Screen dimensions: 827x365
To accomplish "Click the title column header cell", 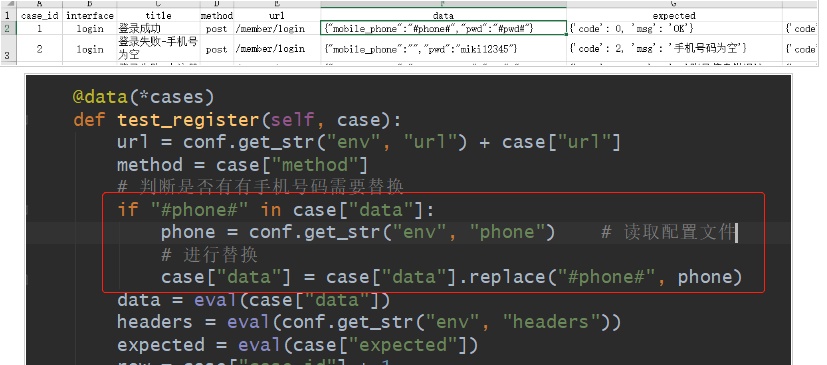I will coord(158,16).
